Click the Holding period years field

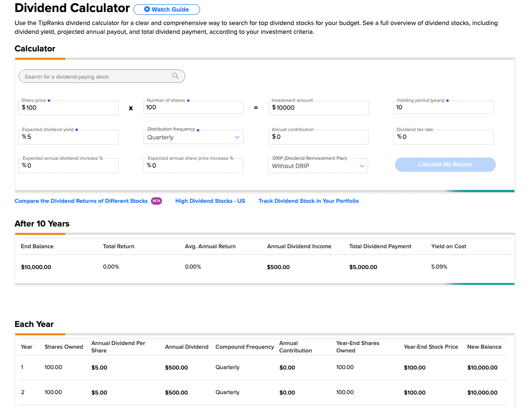click(444, 107)
